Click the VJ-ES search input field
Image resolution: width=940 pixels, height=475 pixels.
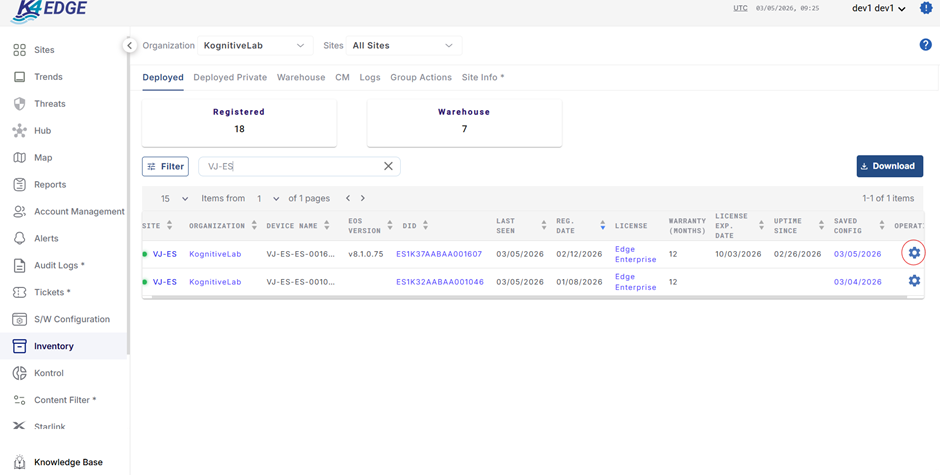click(x=290, y=167)
